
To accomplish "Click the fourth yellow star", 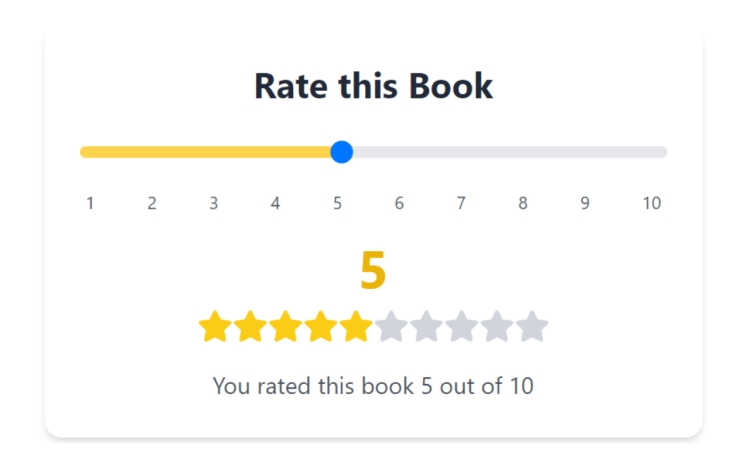I will click(x=321, y=326).
